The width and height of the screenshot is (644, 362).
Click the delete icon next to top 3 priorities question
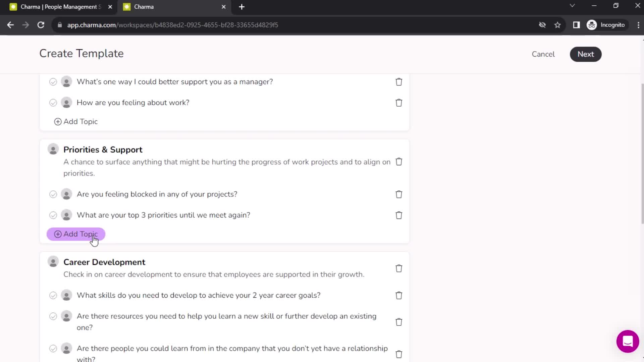398,215
